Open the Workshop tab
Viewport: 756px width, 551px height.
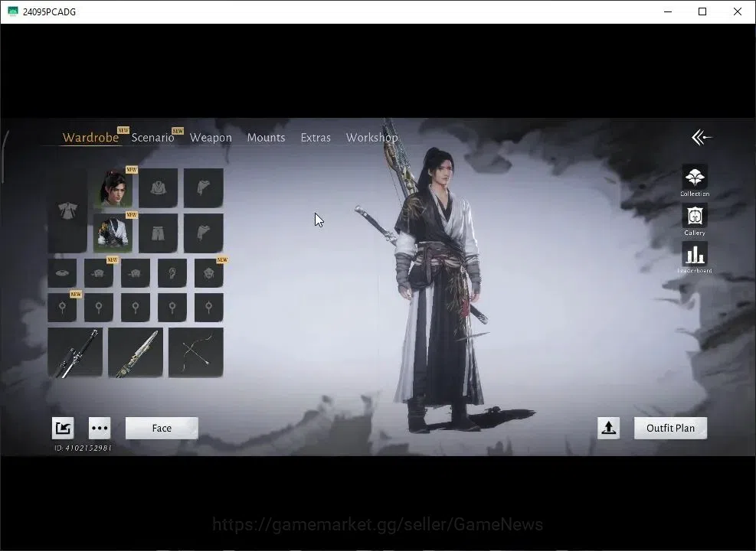[371, 137]
